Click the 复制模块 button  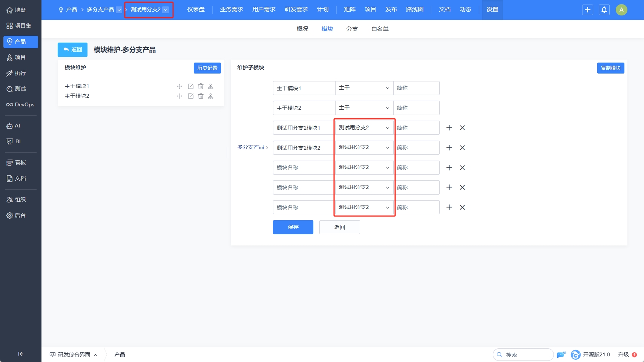tap(610, 68)
